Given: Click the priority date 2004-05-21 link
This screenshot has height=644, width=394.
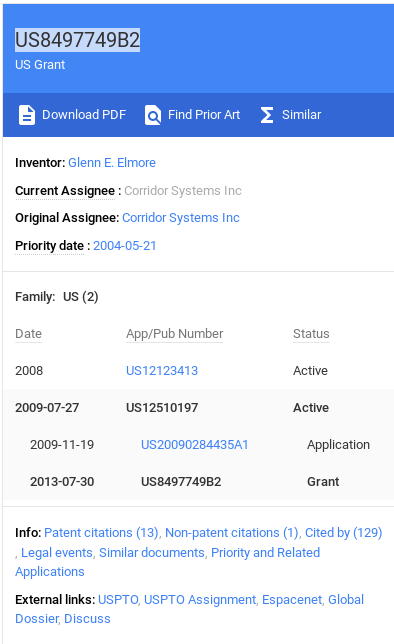Looking at the screenshot, I should (124, 246).
